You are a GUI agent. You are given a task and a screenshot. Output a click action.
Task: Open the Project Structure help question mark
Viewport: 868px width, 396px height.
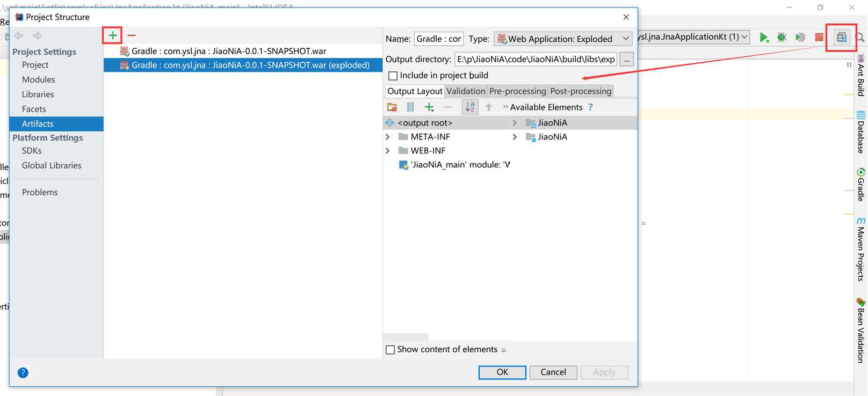click(23, 372)
